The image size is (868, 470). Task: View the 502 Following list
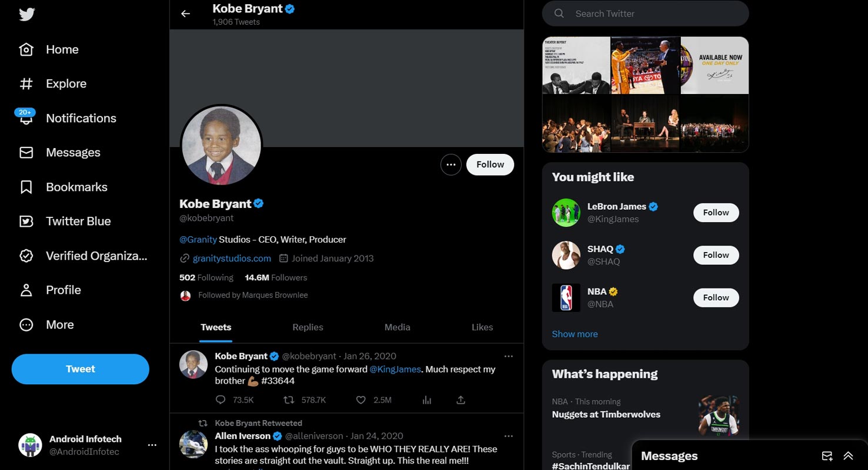click(206, 277)
